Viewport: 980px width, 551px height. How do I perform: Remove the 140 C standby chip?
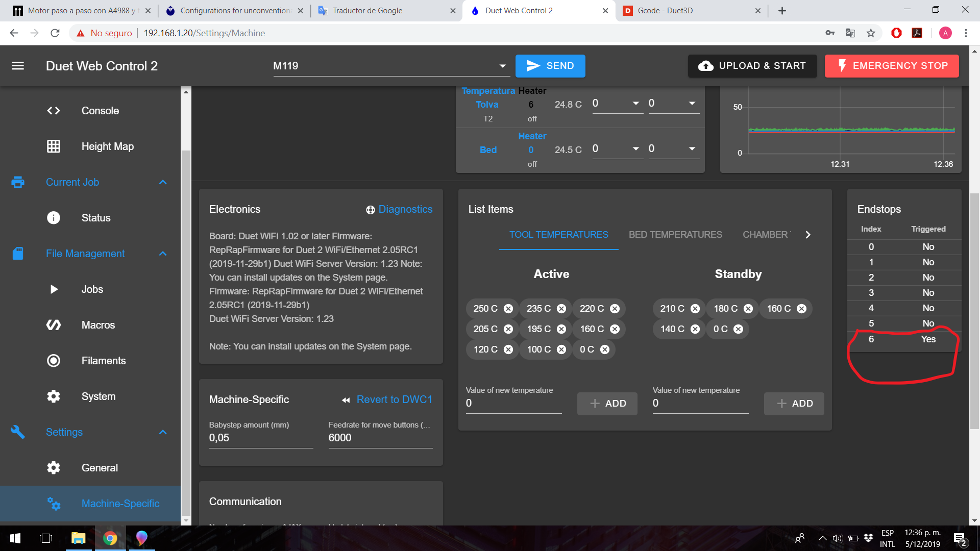(x=695, y=329)
